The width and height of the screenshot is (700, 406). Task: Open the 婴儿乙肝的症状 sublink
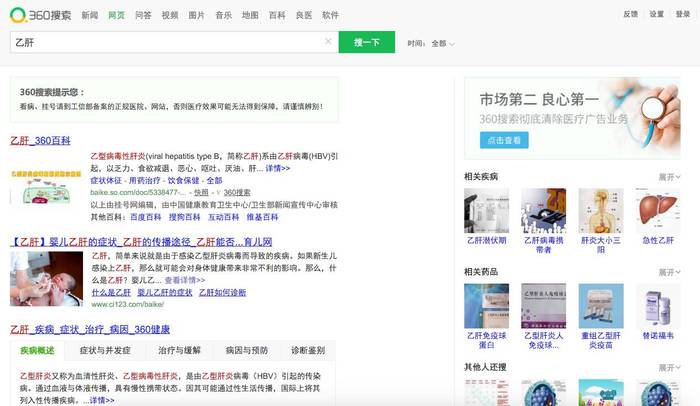click(x=165, y=293)
